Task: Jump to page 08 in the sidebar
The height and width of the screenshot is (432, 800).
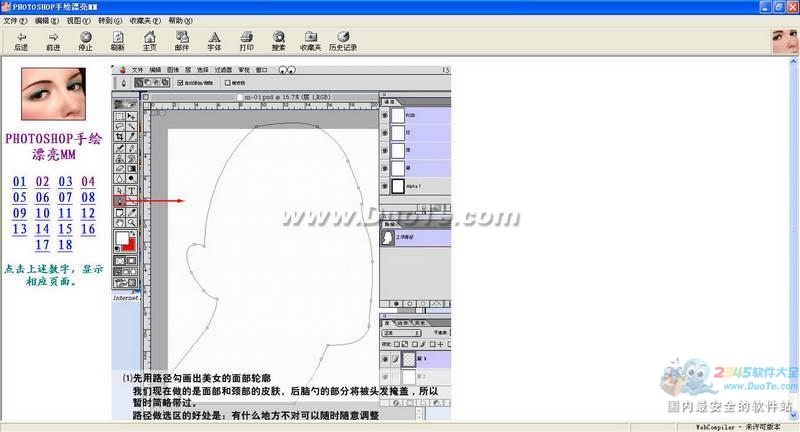Action: click(x=88, y=197)
